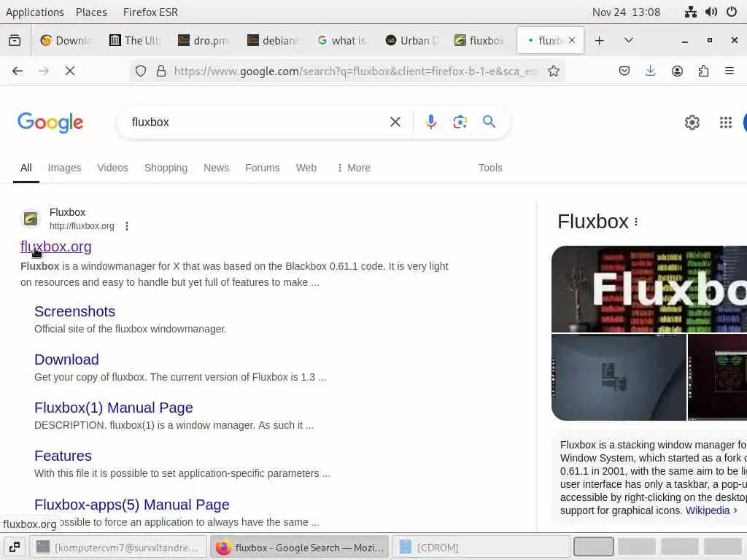Search by image with Google Lens

tap(460, 122)
